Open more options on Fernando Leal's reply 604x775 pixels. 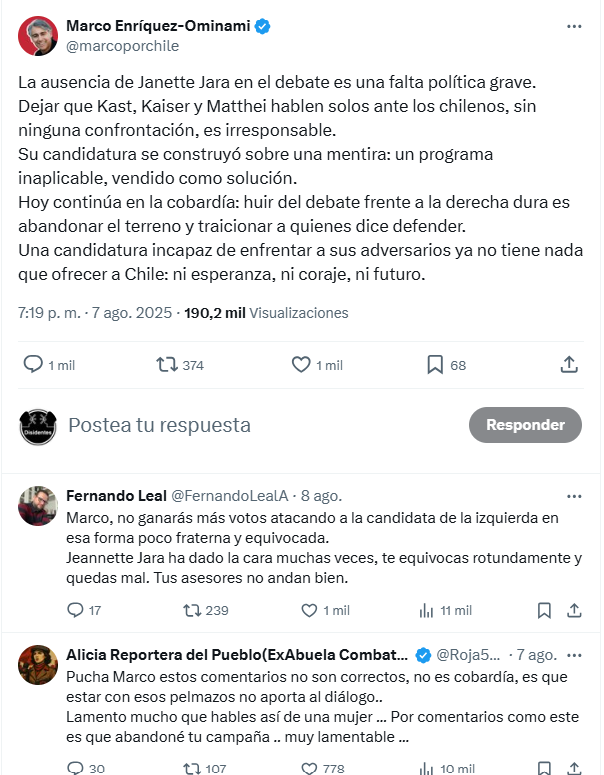(573, 495)
